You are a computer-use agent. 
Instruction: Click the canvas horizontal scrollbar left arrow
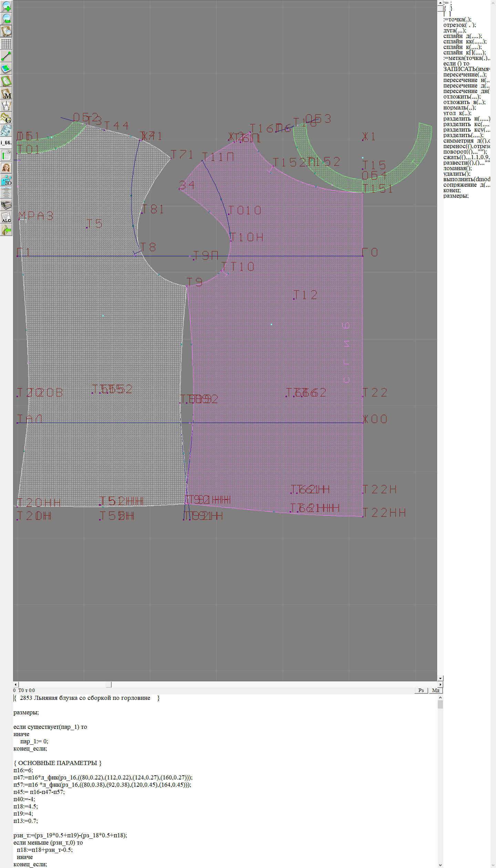pyautogui.click(x=15, y=684)
